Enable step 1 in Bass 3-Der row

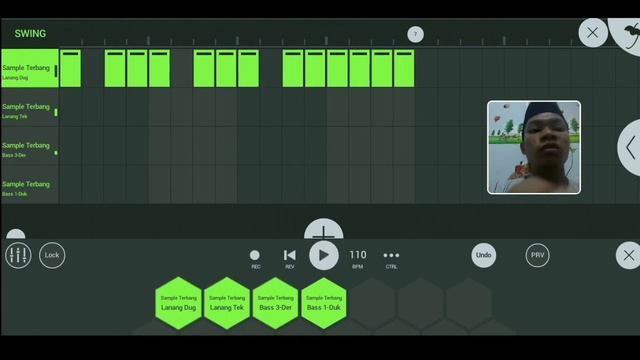pyautogui.click(x=70, y=146)
